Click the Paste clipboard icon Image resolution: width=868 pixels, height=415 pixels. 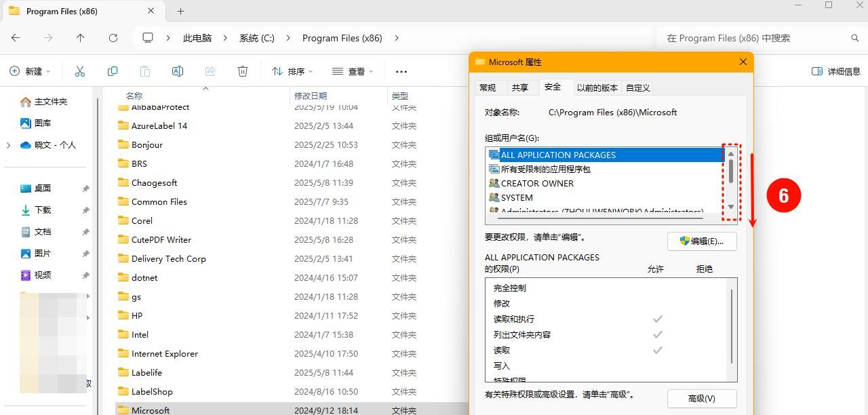click(144, 71)
